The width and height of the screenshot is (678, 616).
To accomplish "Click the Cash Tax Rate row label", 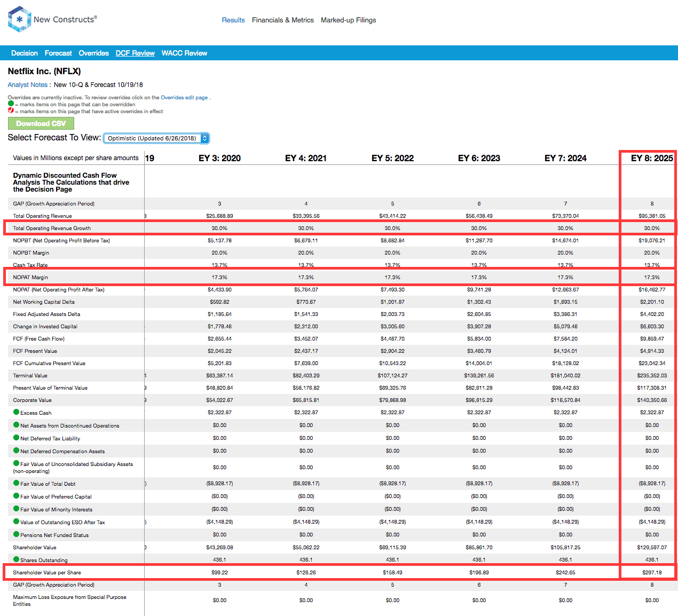I will pos(30,265).
